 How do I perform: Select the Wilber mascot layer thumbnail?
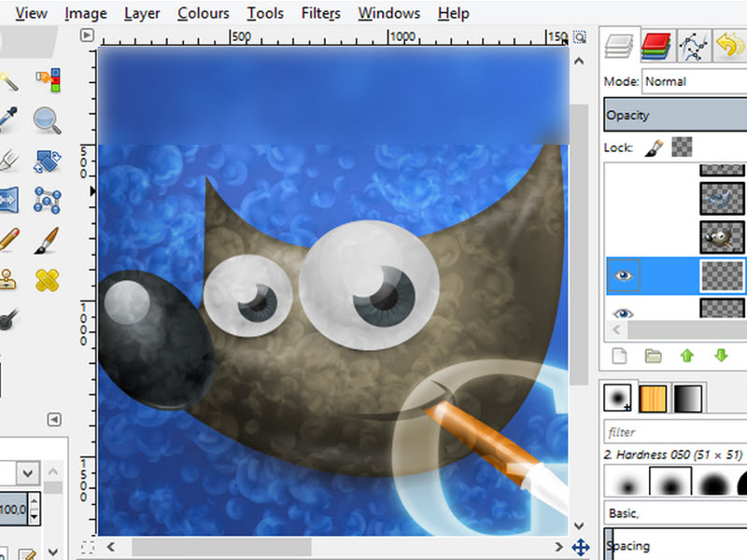722,237
